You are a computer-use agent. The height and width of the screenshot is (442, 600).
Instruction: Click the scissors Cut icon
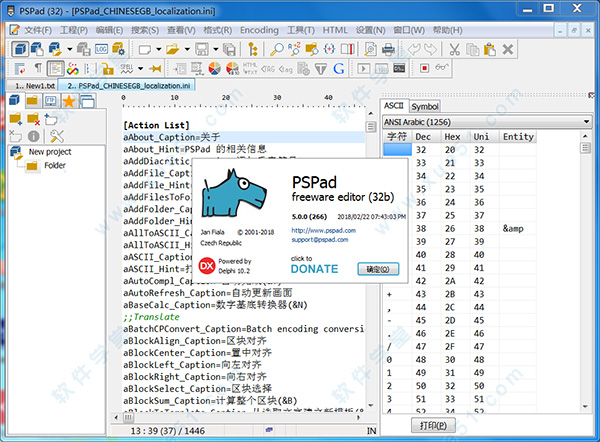pyautogui.click(x=454, y=49)
